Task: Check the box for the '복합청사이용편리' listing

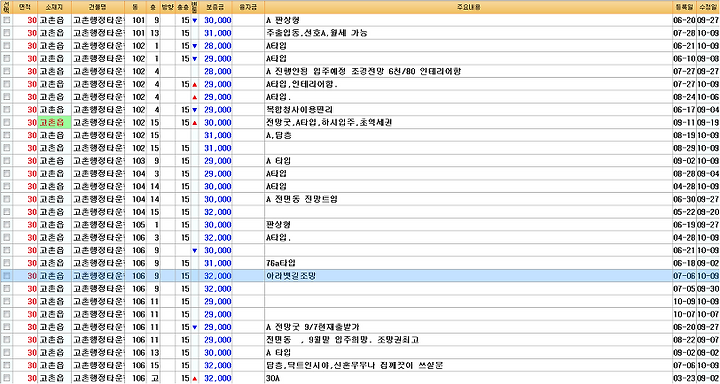Action: coord(6,110)
